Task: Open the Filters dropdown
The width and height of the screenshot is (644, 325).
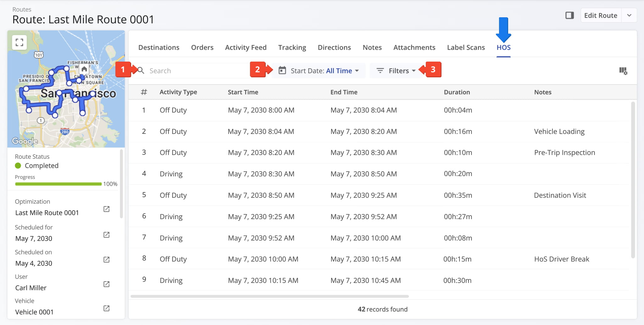Action: tap(396, 71)
